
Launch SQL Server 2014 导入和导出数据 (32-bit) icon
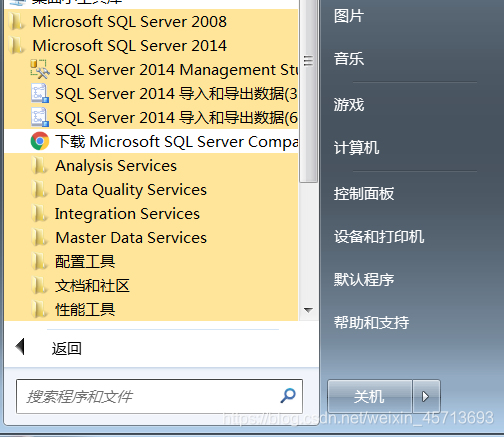point(40,93)
